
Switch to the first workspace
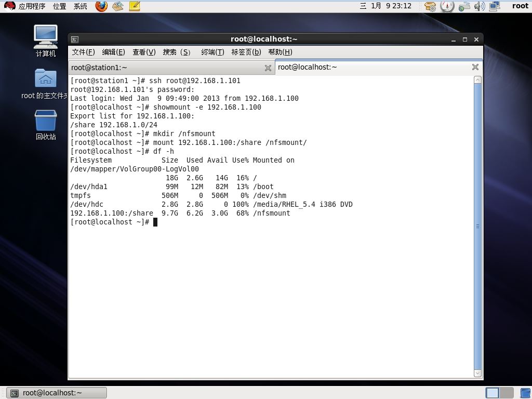tap(493, 393)
